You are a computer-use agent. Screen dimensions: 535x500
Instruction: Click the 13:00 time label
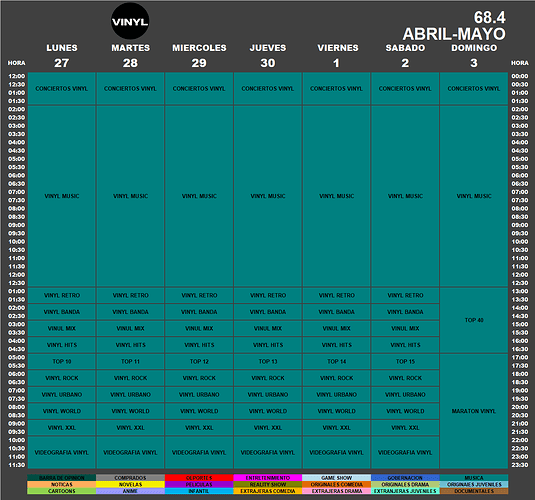point(520,291)
